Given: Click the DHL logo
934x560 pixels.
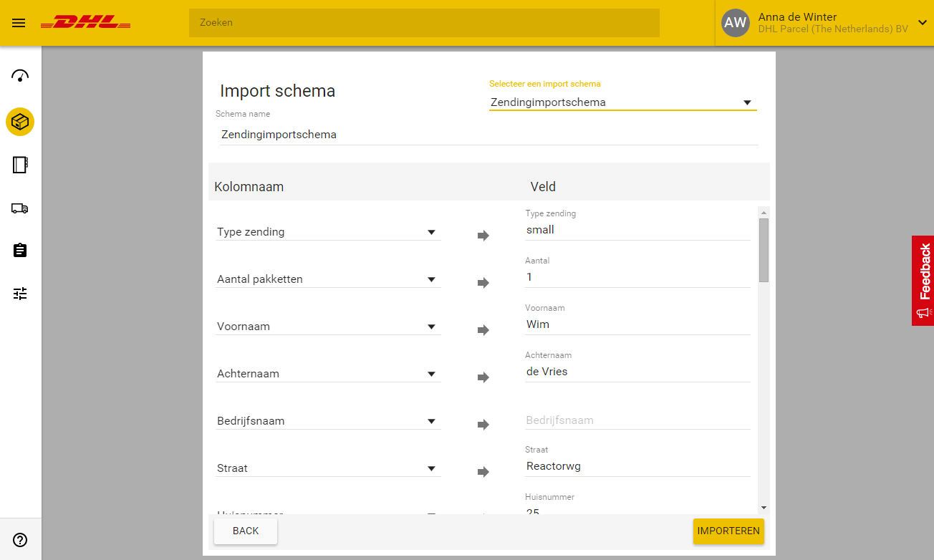Looking at the screenshot, I should (x=85, y=23).
